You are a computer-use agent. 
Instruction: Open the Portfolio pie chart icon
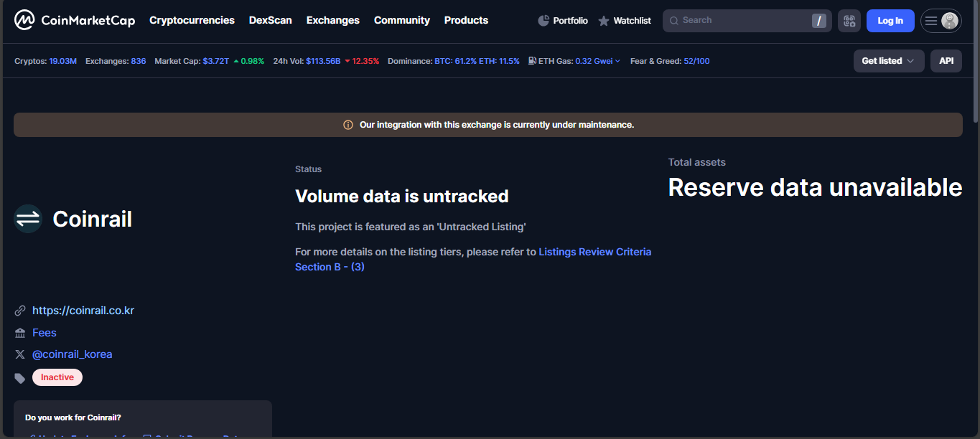click(543, 21)
